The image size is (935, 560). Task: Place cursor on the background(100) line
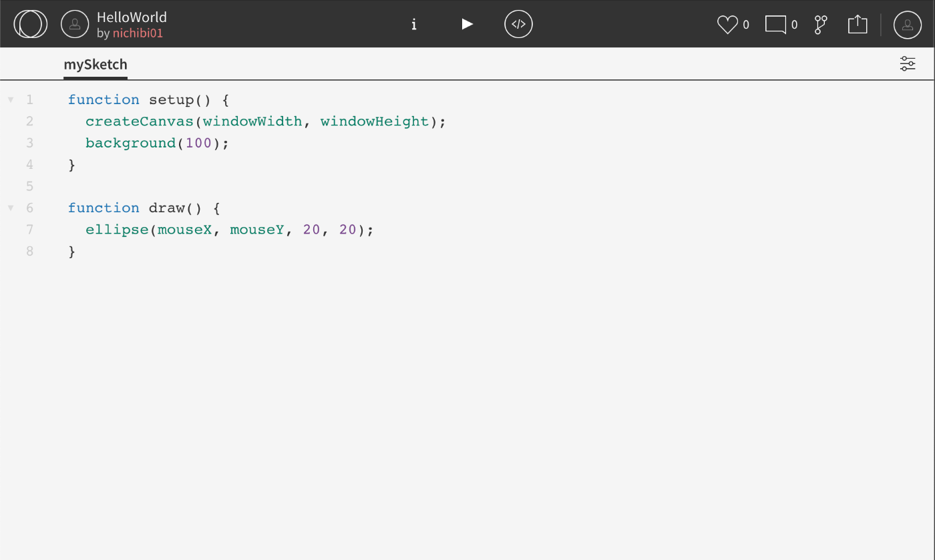point(157,142)
